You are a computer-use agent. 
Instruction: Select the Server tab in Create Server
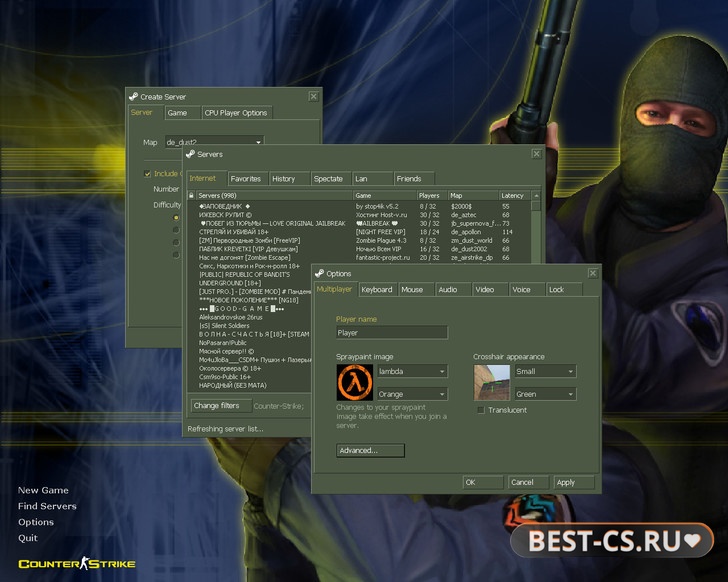(145, 112)
